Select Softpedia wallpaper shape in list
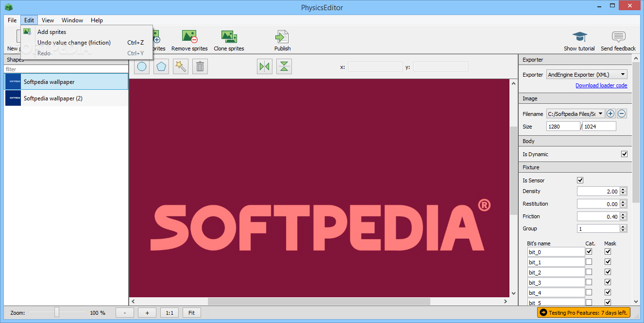644x323 pixels. 66,82
